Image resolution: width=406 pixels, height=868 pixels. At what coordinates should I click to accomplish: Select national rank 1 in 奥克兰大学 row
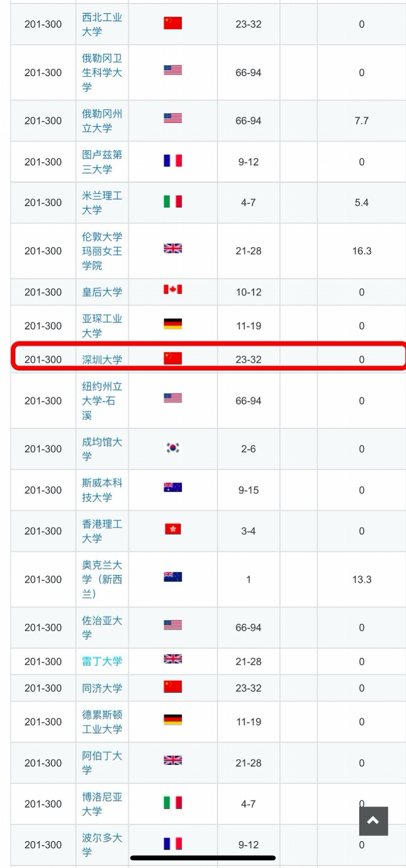tap(249, 579)
